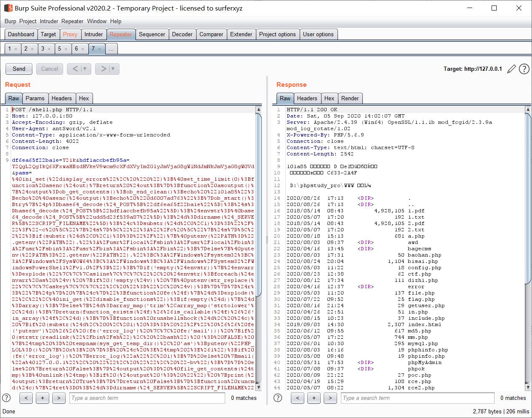Image resolution: width=532 pixels, height=418 pixels.
Task: Click the Request search term field
Action: 147,398
